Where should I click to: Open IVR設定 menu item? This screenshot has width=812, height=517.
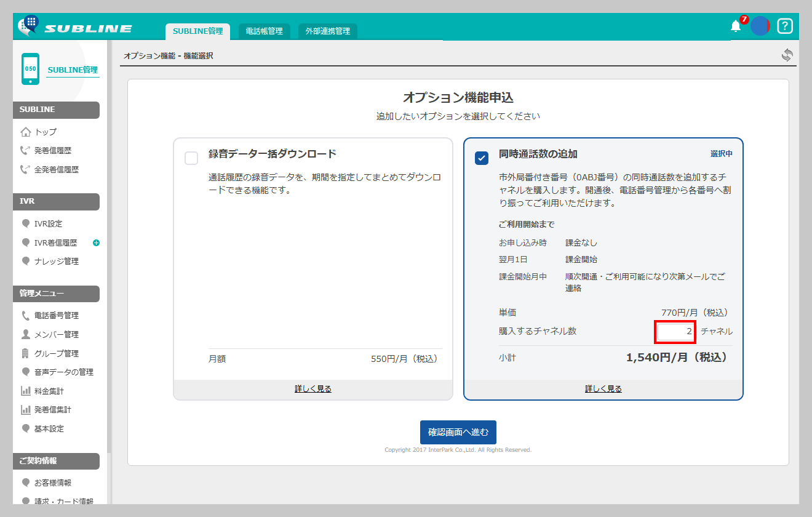point(49,223)
